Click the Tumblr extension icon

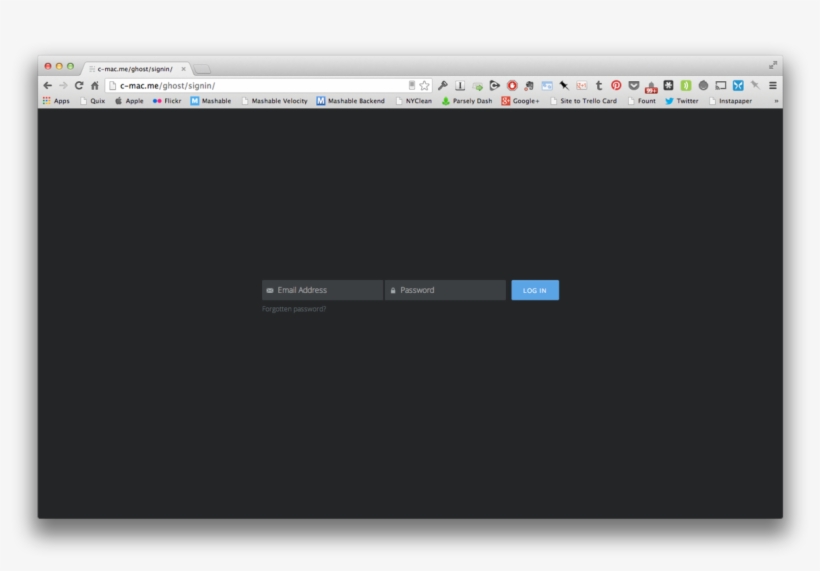tap(599, 86)
